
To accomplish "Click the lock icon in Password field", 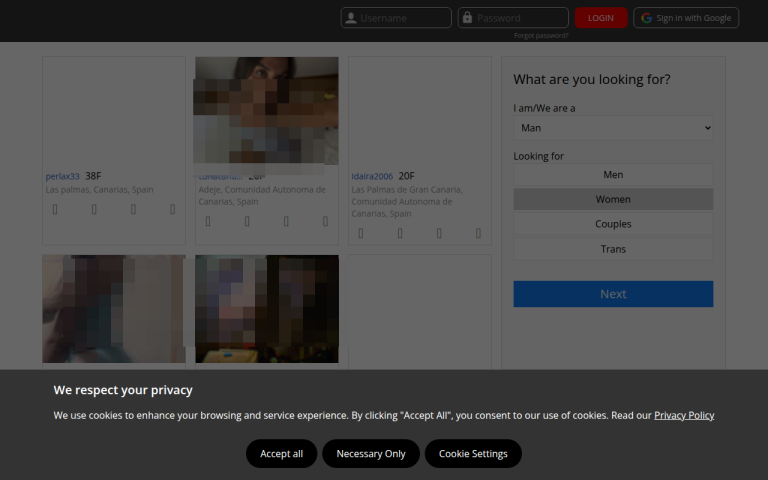I will click(x=467, y=18).
